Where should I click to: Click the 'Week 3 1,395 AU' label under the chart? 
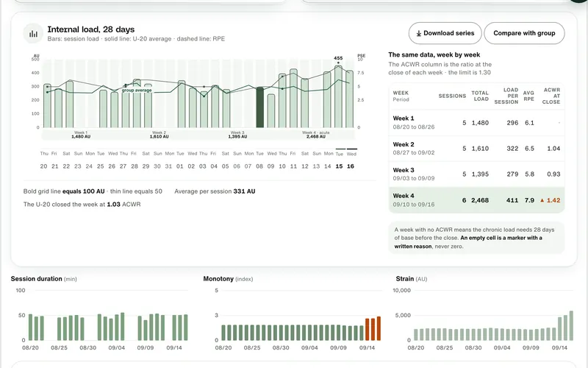click(237, 135)
